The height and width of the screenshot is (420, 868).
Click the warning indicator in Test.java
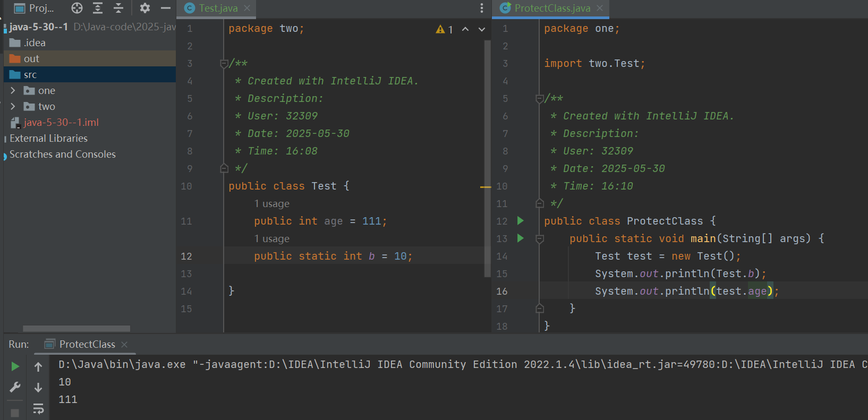pos(444,30)
